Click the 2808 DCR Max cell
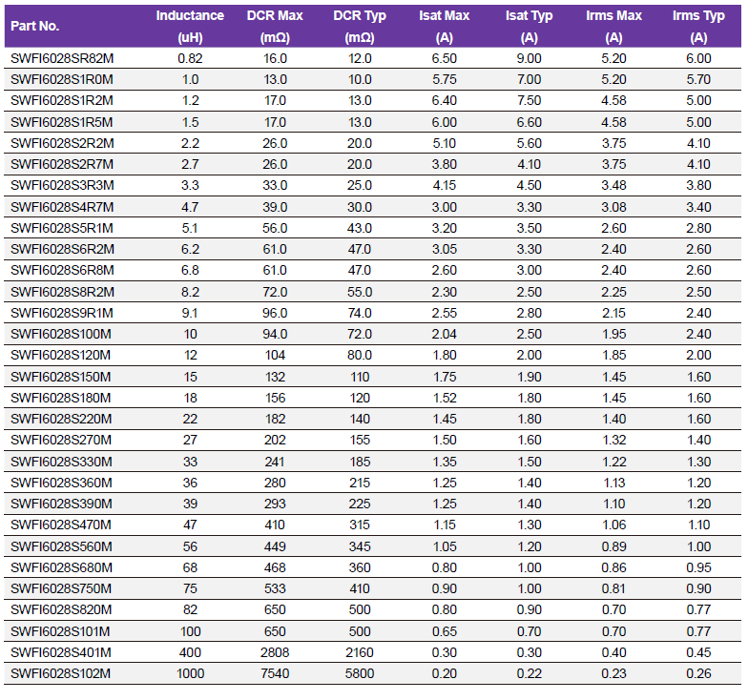The height and width of the screenshot is (700, 748). [275, 653]
